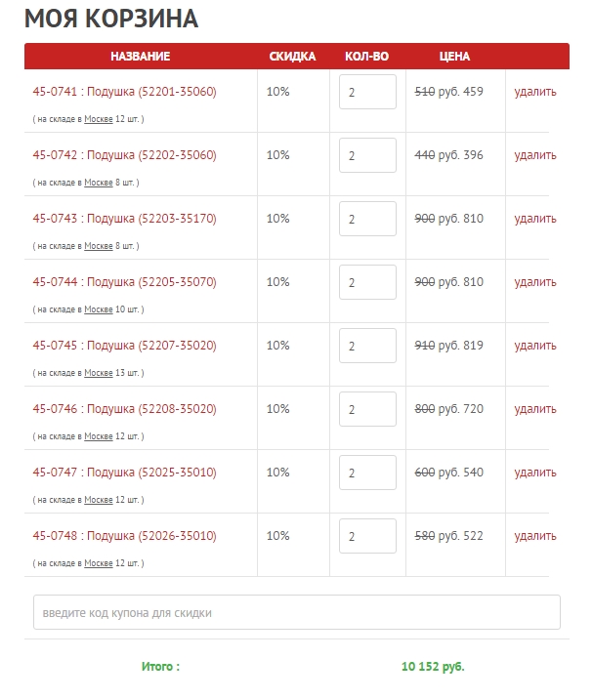The image size is (593, 700).
Task: Open product link 45-0748 Подушка (52026-35010)
Action: pos(125,535)
